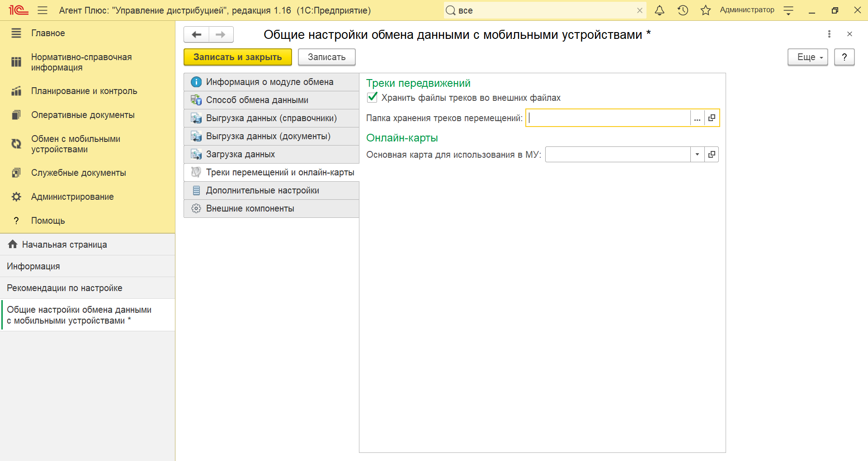Open folder browse ellipsis button
The height and width of the screenshot is (461, 868).
[x=697, y=118]
